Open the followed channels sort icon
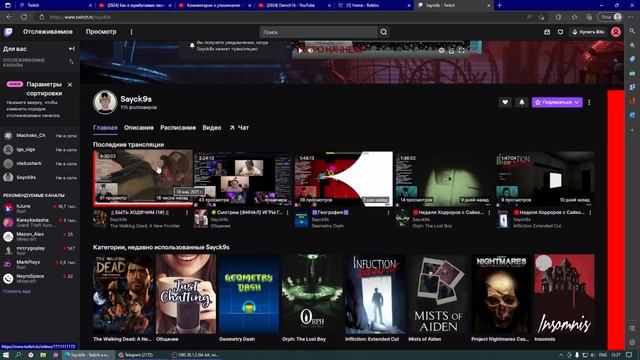Viewport: 640px width, 360px height. click(72, 62)
